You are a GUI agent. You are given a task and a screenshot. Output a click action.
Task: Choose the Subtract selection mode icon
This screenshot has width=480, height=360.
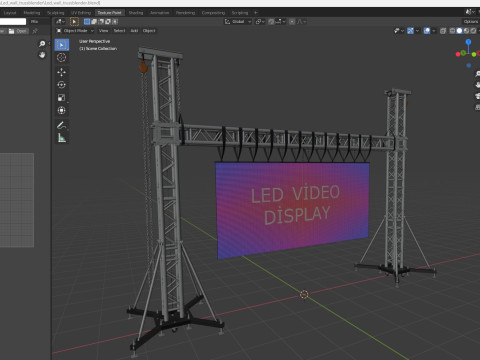pyautogui.click(x=101, y=22)
